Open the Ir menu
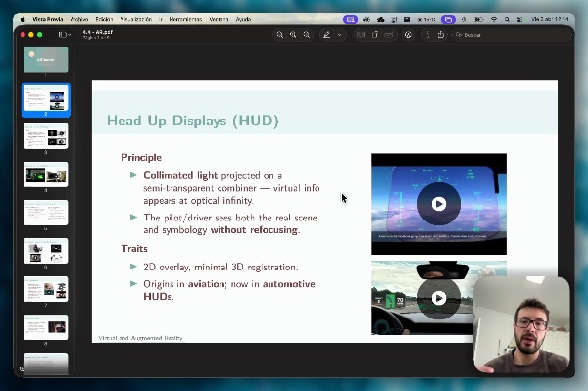The image size is (588, 391). pyautogui.click(x=161, y=19)
